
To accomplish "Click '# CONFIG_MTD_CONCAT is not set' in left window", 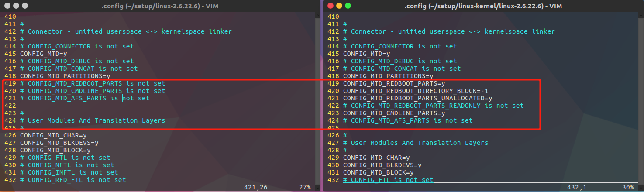I will coord(79,69).
